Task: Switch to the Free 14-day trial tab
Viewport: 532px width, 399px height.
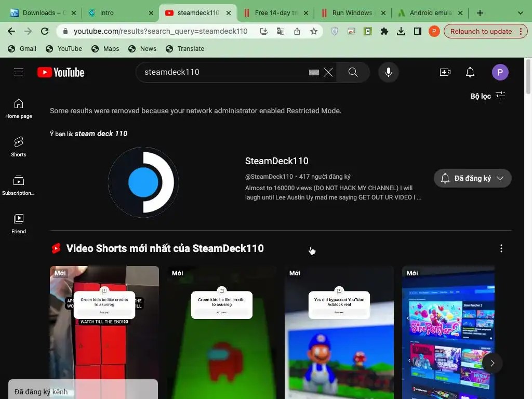Action: coord(275,13)
